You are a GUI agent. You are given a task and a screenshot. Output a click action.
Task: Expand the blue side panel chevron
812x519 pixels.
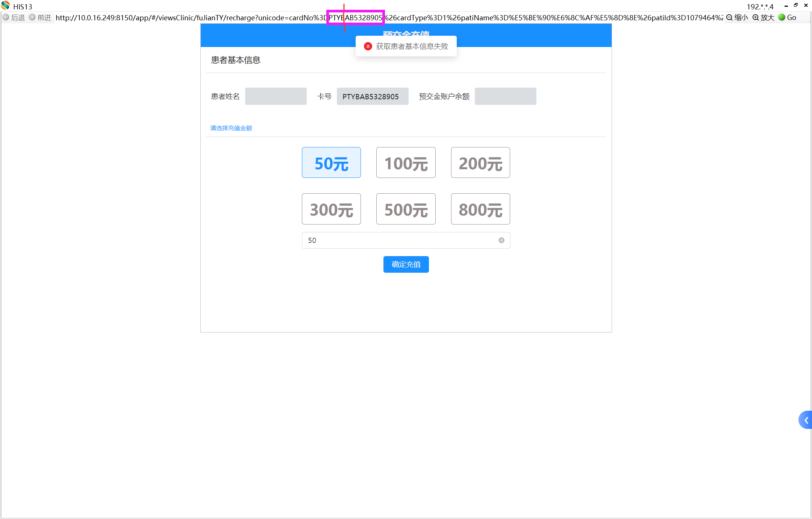tap(806, 420)
